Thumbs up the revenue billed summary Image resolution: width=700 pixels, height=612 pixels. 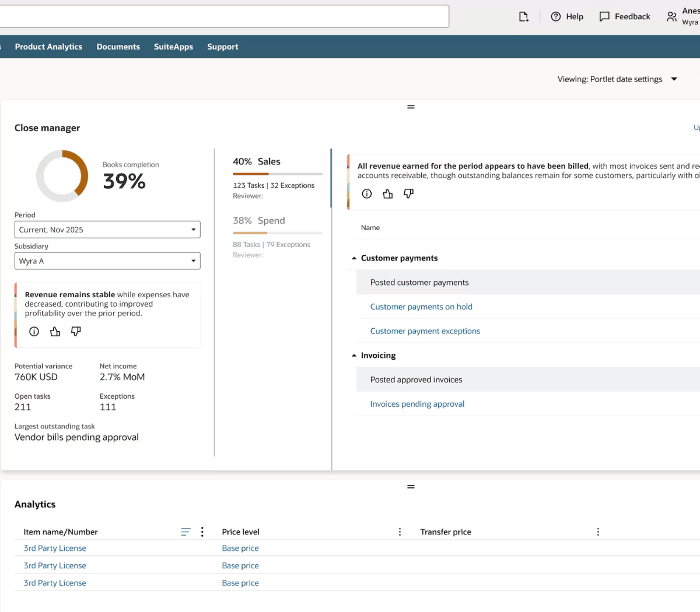point(388,194)
